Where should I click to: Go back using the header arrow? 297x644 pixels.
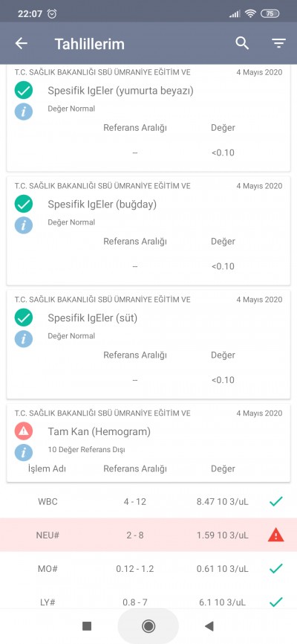pos(21,44)
